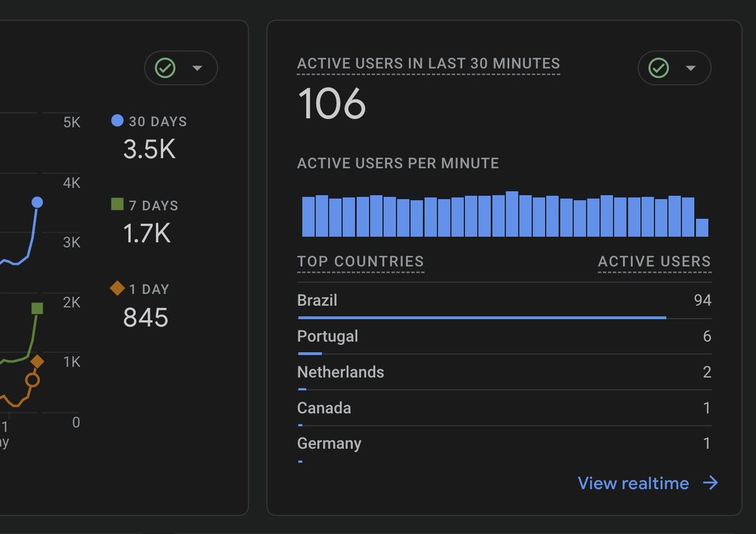Click the green checkmark icon in the realtime card

(659, 68)
